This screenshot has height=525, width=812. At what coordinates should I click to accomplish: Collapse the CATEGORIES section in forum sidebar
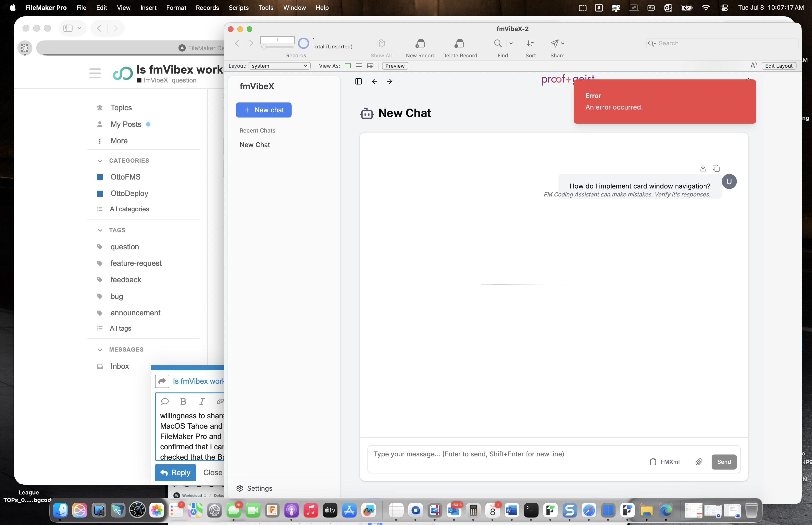[100, 161]
